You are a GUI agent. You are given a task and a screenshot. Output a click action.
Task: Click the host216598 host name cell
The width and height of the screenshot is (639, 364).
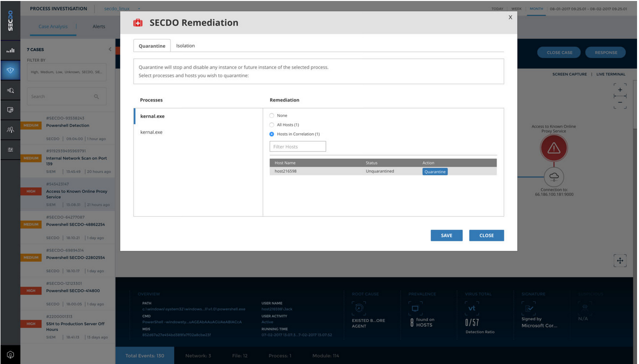coord(286,171)
